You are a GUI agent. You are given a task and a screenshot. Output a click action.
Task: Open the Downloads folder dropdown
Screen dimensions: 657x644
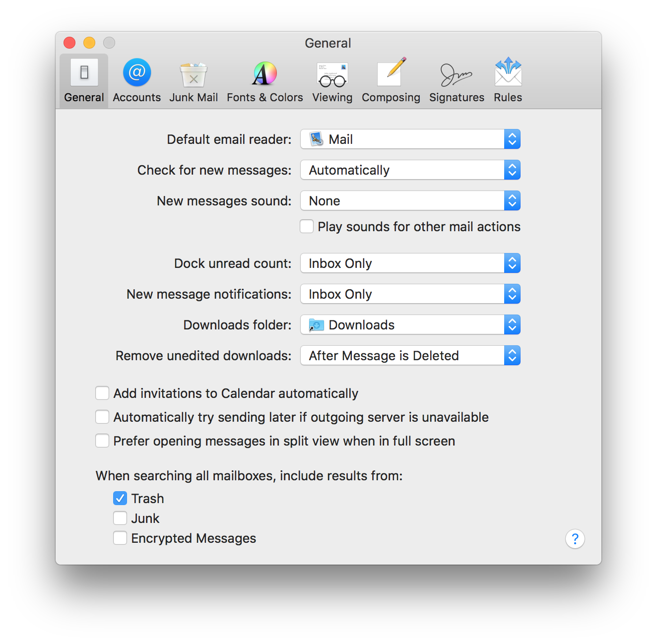coord(410,324)
